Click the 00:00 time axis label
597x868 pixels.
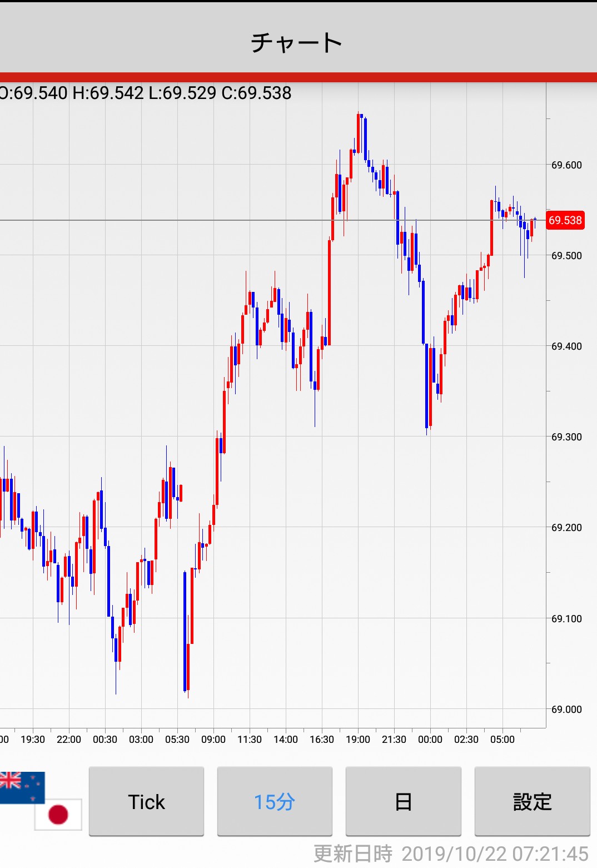(430, 740)
